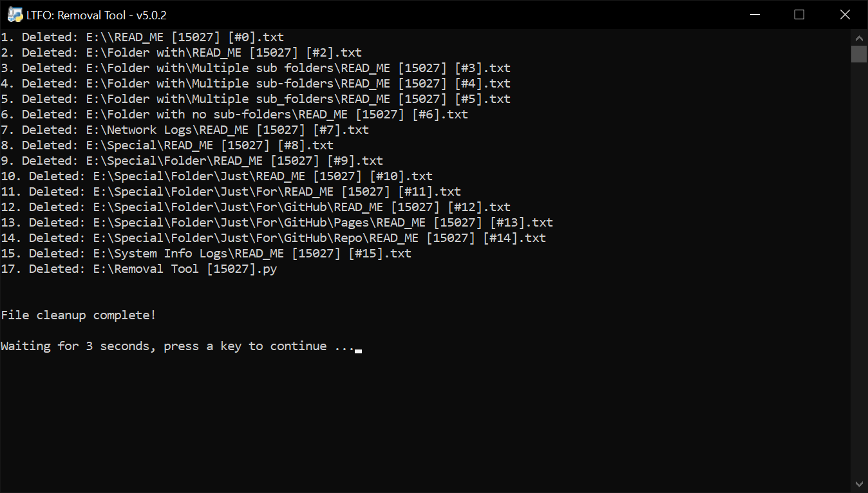Click the blinking cursor after continue prompt
This screenshot has width=868, height=493.
(x=358, y=351)
